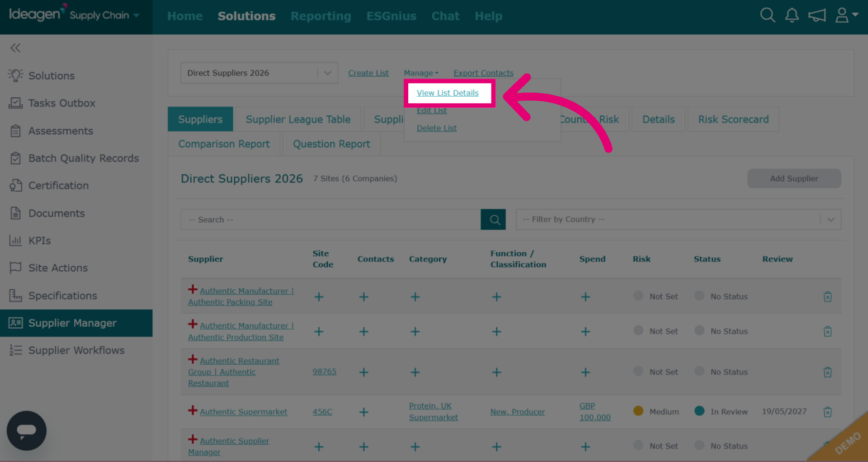
Task: Open the search magnifier in top bar
Action: 767,15
